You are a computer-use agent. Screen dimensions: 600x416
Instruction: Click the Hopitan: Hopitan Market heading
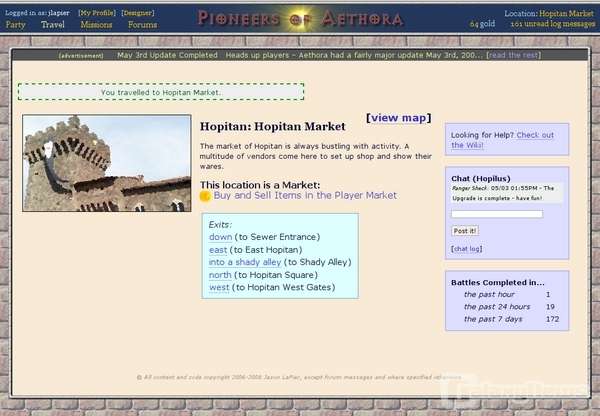click(272, 127)
